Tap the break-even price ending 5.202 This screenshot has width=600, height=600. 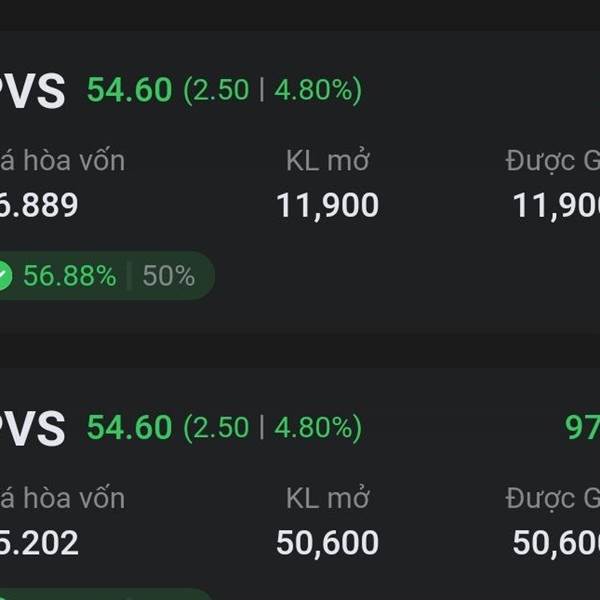pos(39,543)
